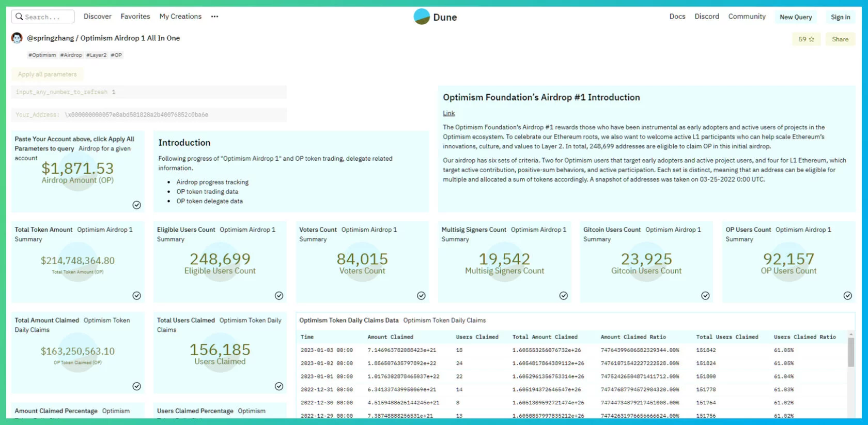Click checkmark icon on Multisig Signers Count card
868x425 pixels.
(563, 296)
